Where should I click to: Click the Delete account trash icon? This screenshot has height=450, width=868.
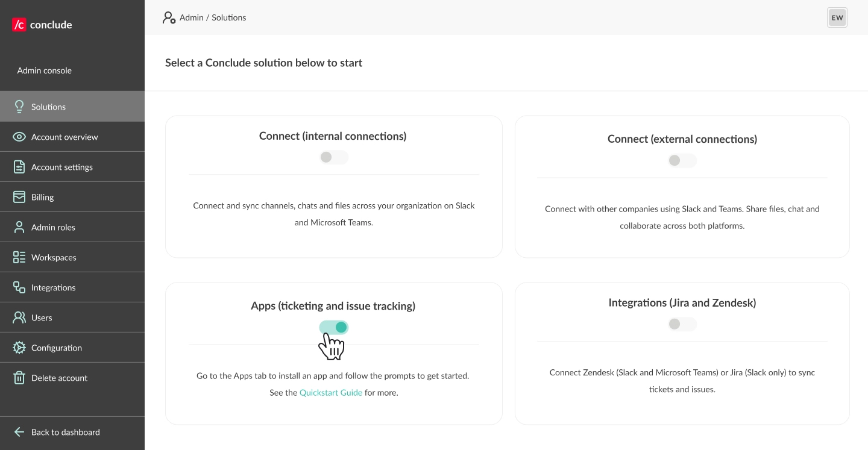coord(19,378)
